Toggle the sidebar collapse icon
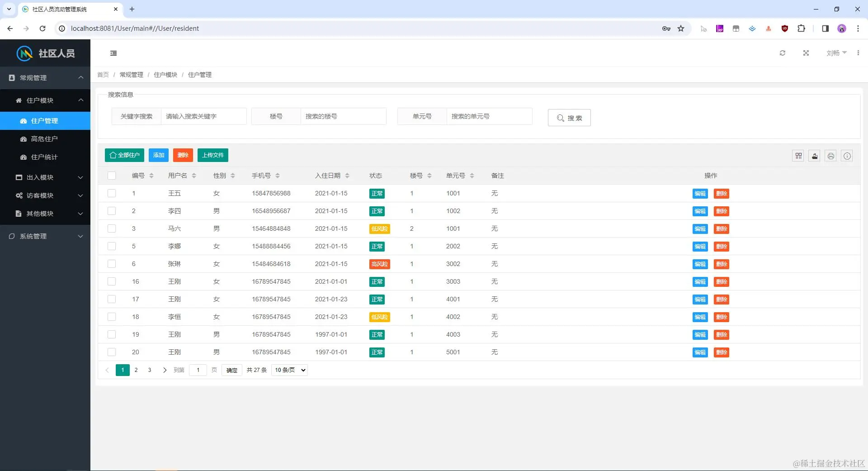This screenshot has height=471, width=868. point(113,53)
